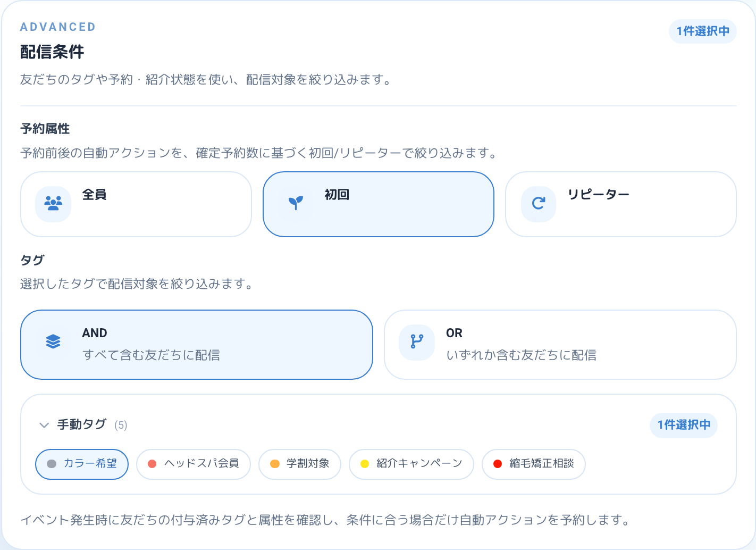Click the ADVANCED label
Screen dimensions: 756x550
58,27
